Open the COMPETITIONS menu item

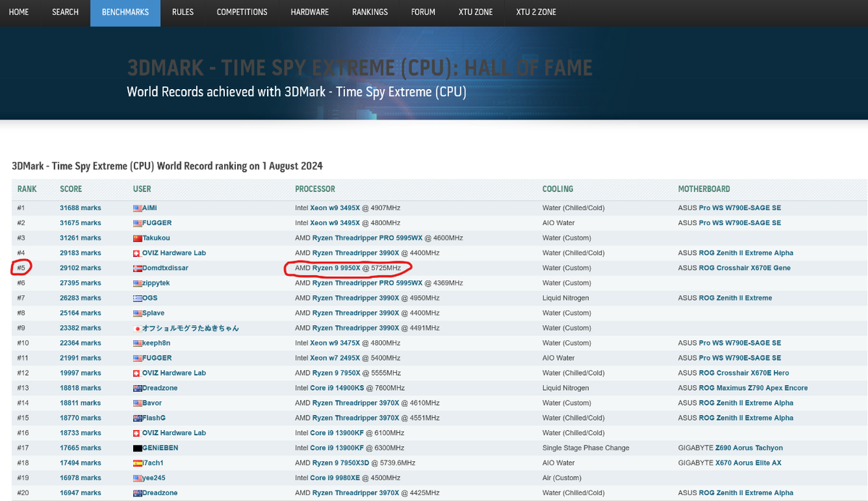pyautogui.click(x=242, y=12)
